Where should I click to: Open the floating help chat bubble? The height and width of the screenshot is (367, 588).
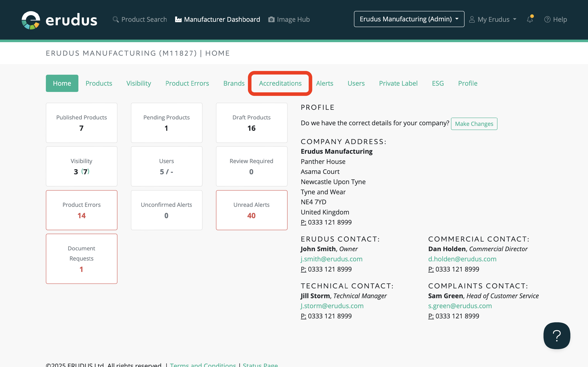pyautogui.click(x=557, y=335)
